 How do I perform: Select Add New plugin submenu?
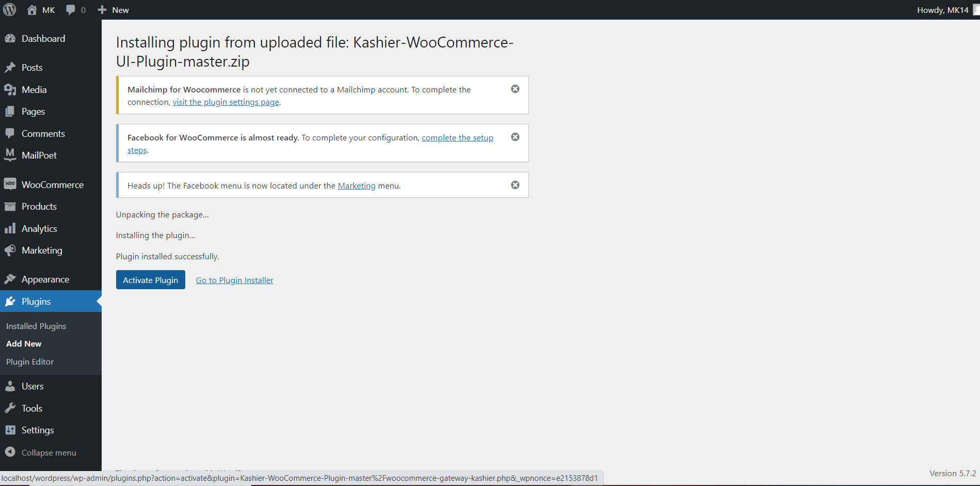pos(24,344)
